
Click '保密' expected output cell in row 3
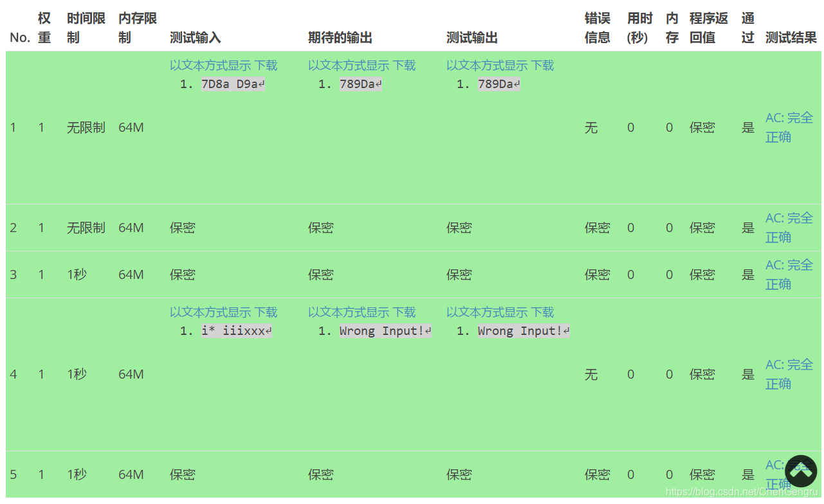[x=321, y=275]
